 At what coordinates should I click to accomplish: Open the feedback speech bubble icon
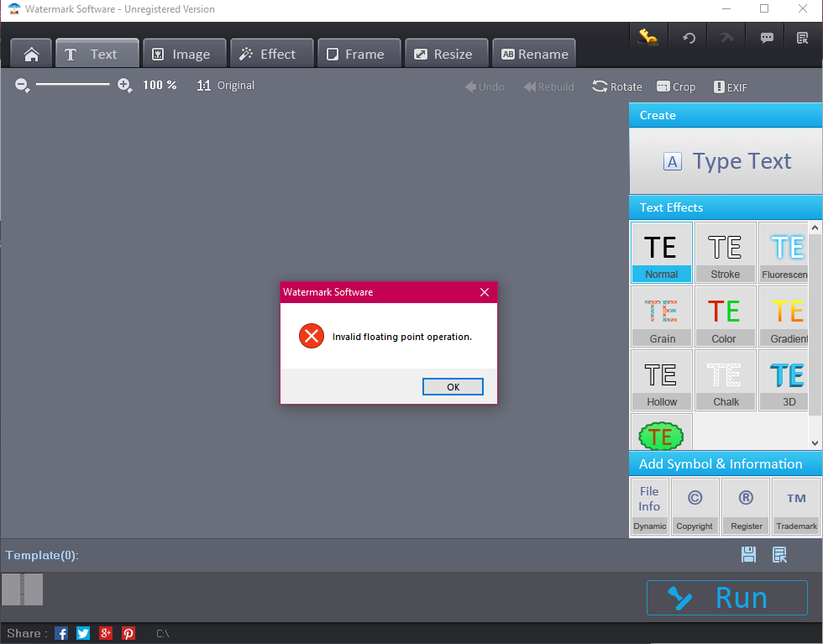click(x=766, y=38)
